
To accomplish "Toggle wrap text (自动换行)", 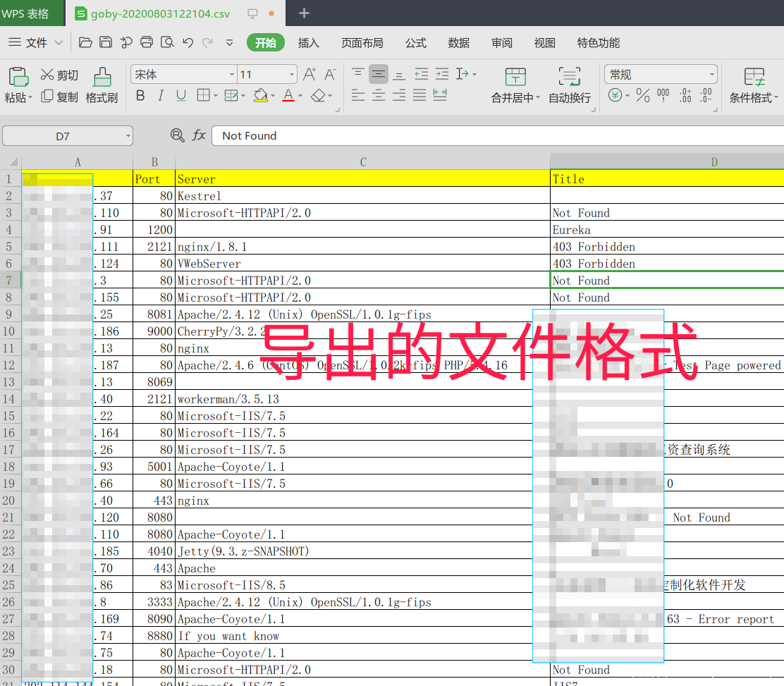I will [570, 85].
